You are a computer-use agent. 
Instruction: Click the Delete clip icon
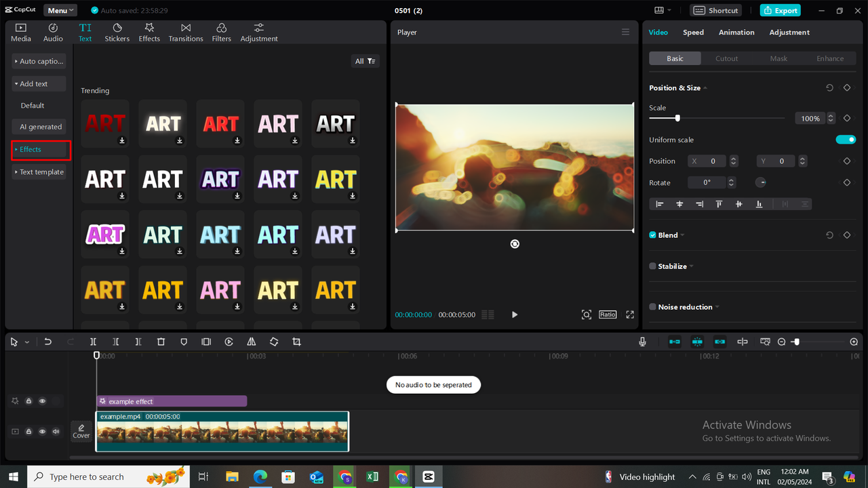coord(161,342)
